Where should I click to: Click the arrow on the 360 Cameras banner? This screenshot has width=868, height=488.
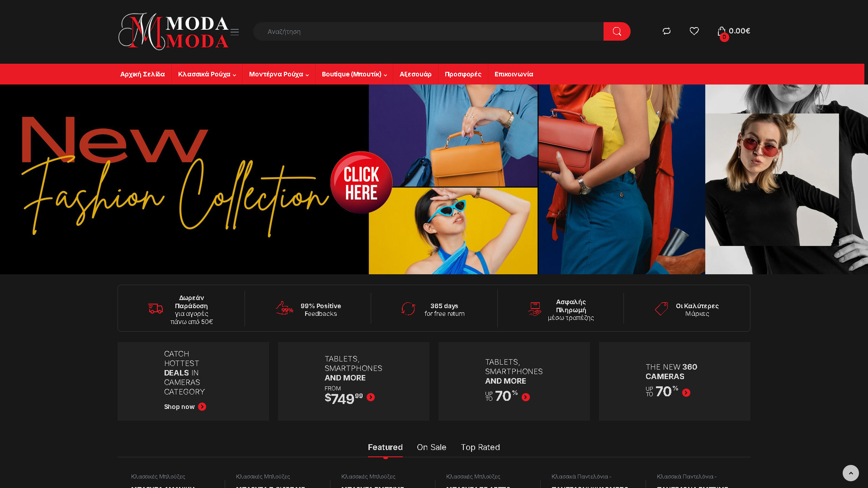click(686, 393)
